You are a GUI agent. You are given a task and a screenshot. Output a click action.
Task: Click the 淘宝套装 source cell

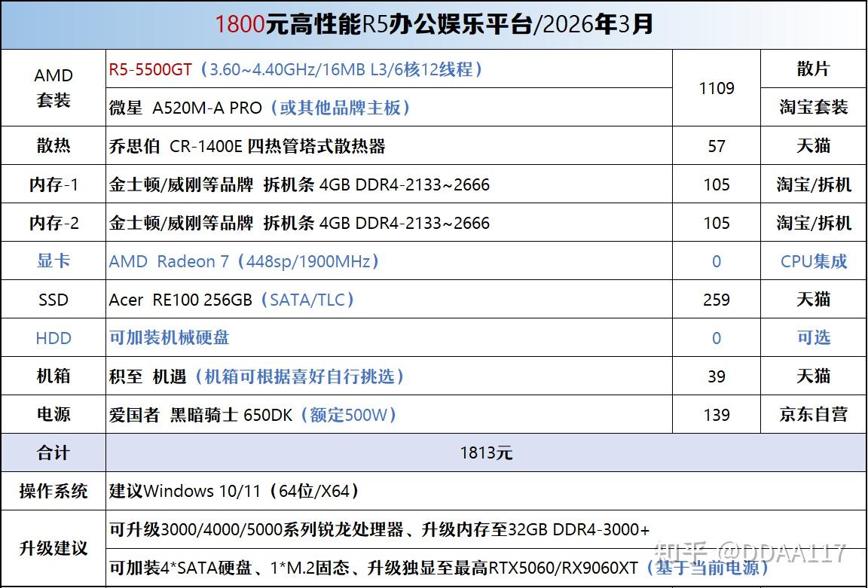813,108
